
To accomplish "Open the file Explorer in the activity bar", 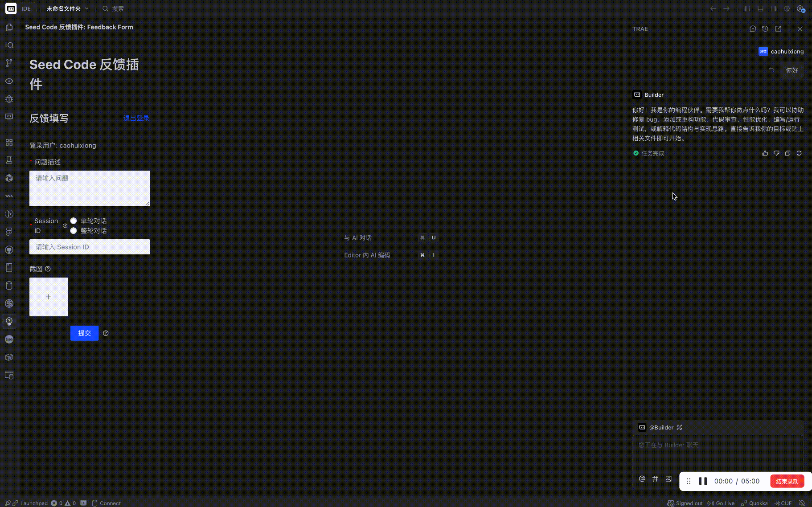I will pyautogui.click(x=9, y=28).
